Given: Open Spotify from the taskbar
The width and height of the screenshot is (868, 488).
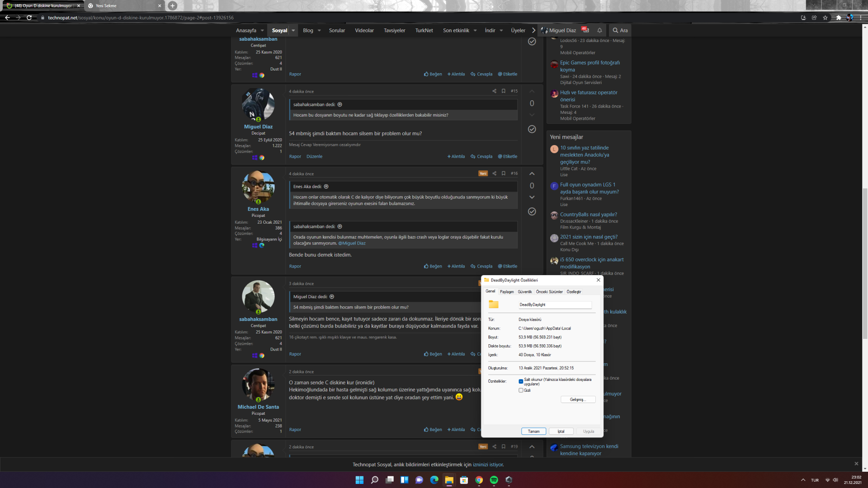Looking at the screenshot, I should tap(494, 480).
